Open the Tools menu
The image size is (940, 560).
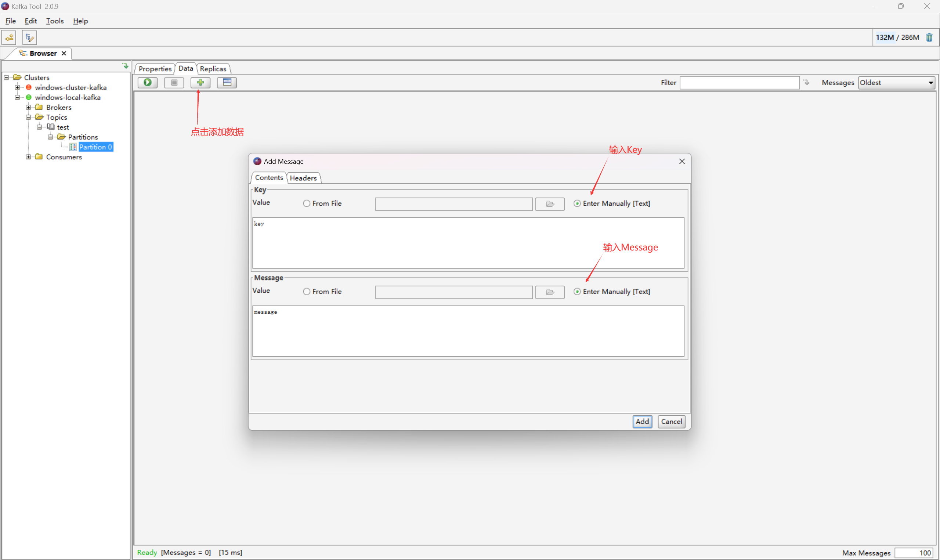[x=55, y=21]
